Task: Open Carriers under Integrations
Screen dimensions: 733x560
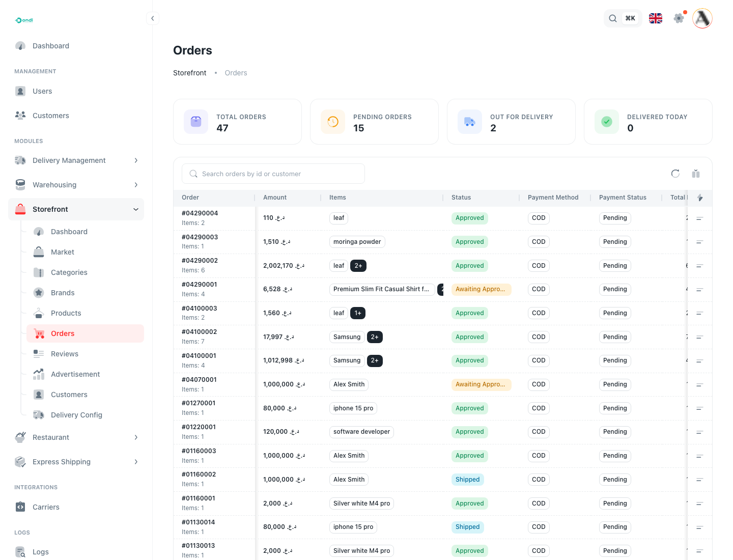Action: tap(76, 507)
